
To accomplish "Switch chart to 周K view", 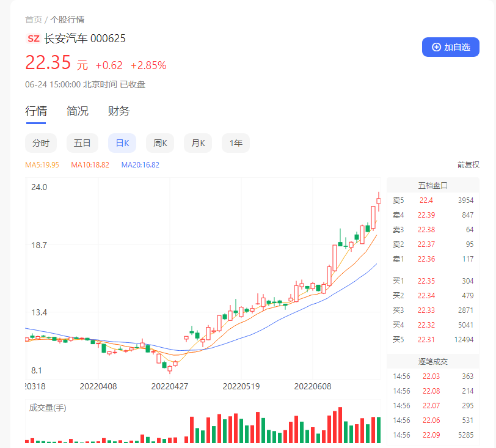I will (161, 143).
